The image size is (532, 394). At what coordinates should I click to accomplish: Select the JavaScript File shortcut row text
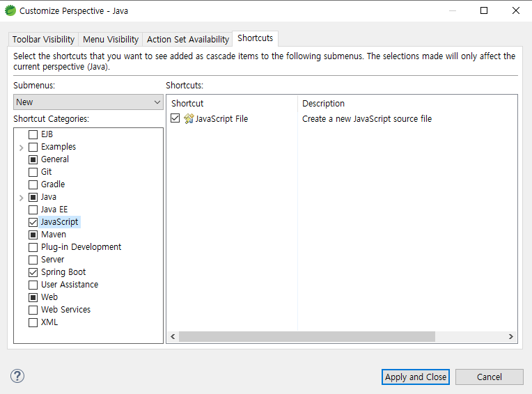point(221,119)
